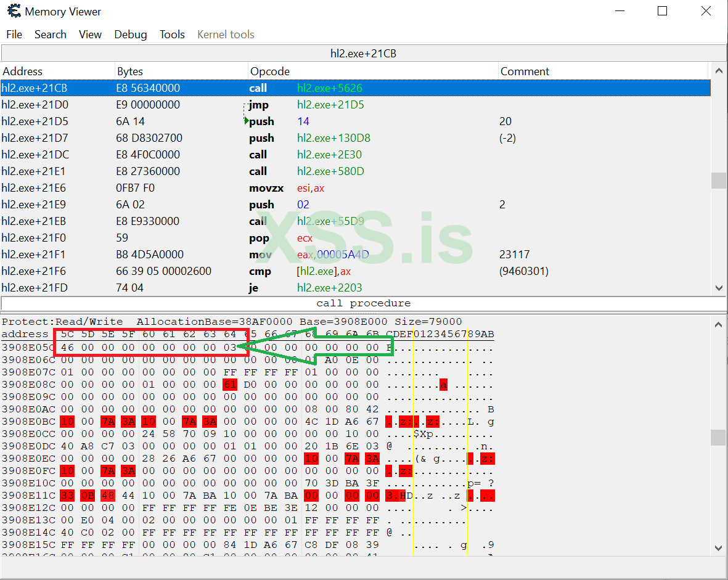728x580 pixels.
Task: Open the File menu
Action: (x=14, y=35)
